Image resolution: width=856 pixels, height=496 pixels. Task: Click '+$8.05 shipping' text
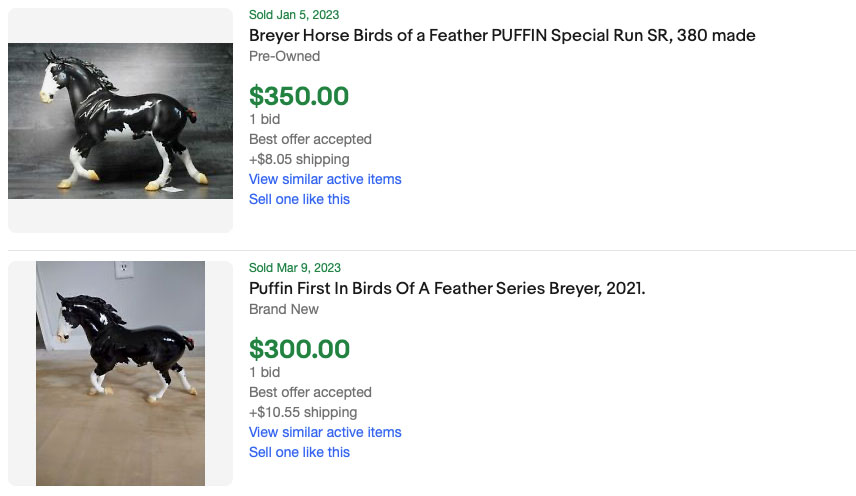click(x=299, y=159)
